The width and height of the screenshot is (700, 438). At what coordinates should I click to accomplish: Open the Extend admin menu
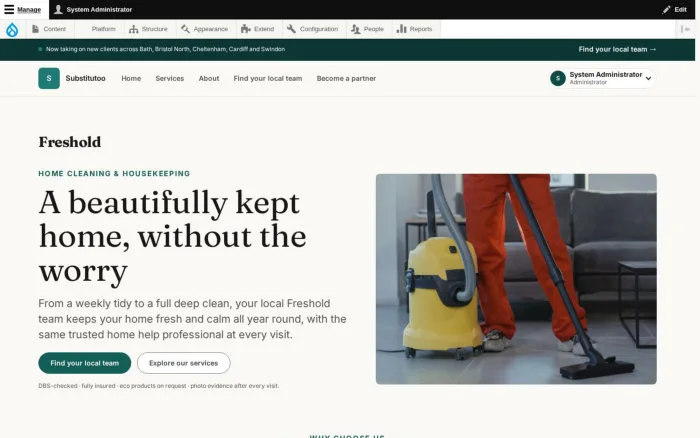258,29
